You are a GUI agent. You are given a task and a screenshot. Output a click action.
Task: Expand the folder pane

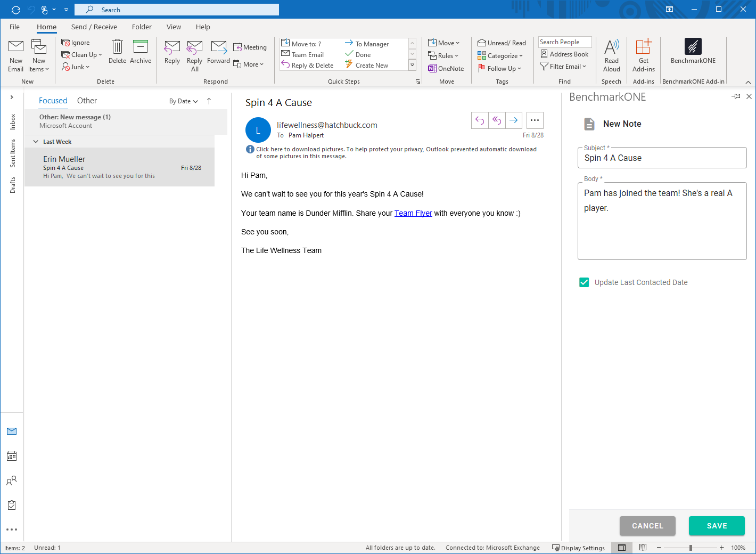pyautogui.click(x=12, y=97)
